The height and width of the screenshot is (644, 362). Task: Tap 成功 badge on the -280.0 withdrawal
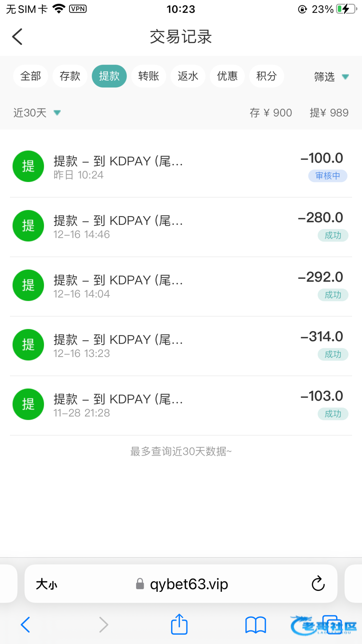(x=333, y=235)
